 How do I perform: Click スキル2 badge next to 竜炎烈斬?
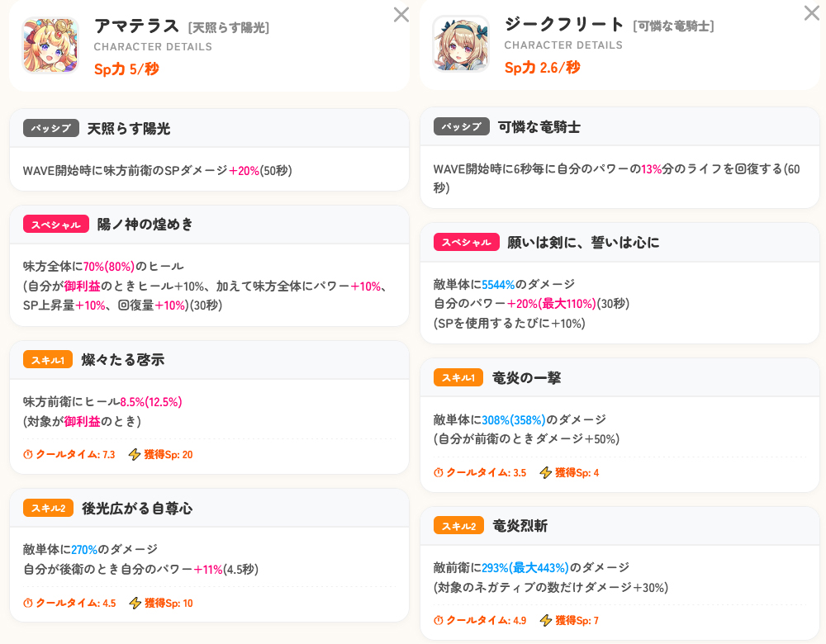tap(458, 526)
